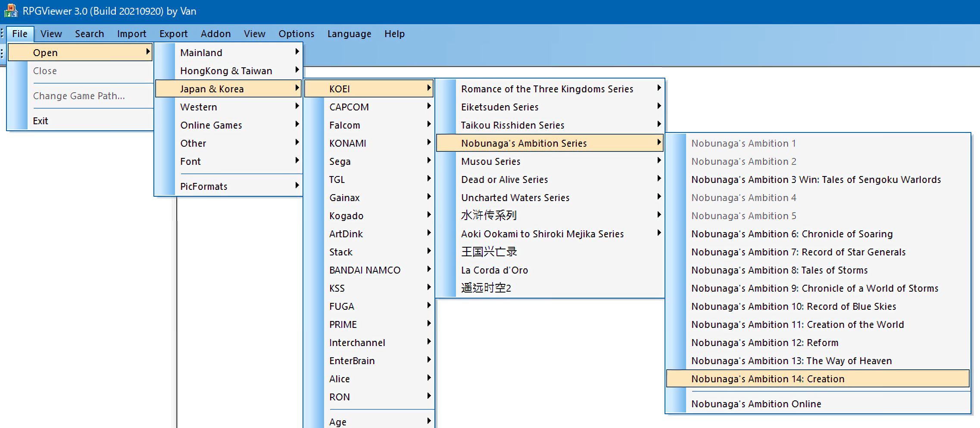Expand the Mainland games submenu
Image resolution: width=980 pixels, height=428 pixels.
[x=201, y=53]
